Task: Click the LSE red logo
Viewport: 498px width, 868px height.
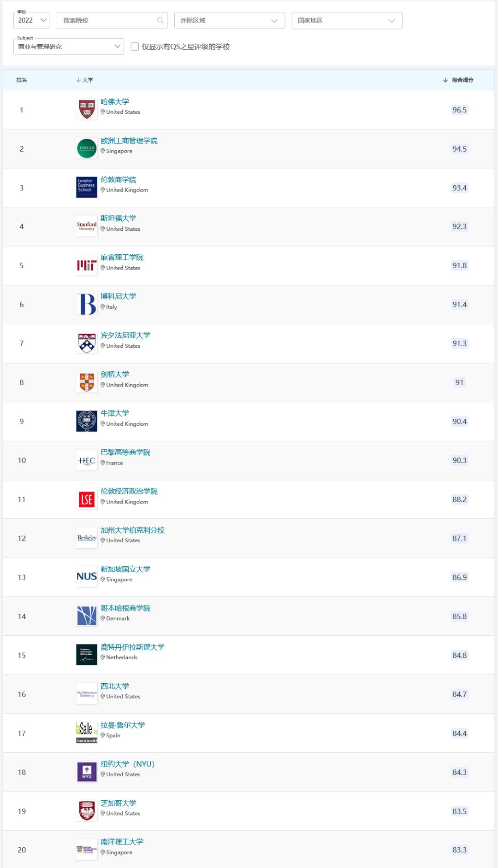Action: (x=87, y=499)
